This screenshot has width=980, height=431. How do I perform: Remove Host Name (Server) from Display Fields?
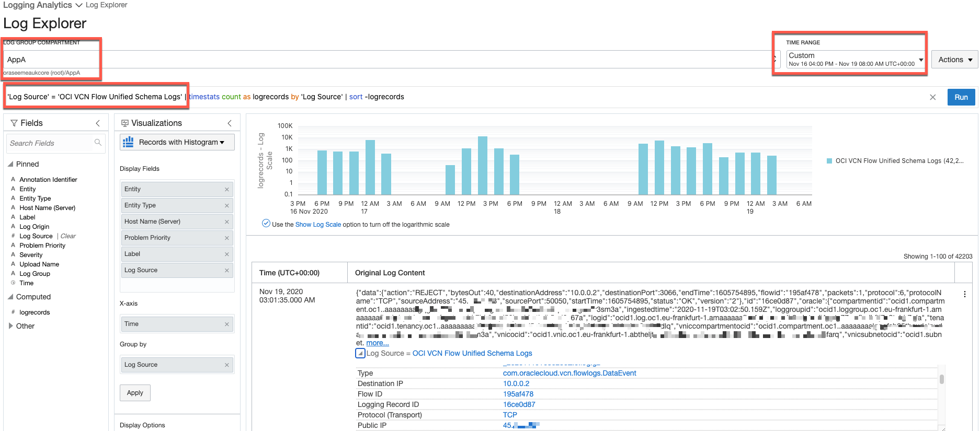227,222
